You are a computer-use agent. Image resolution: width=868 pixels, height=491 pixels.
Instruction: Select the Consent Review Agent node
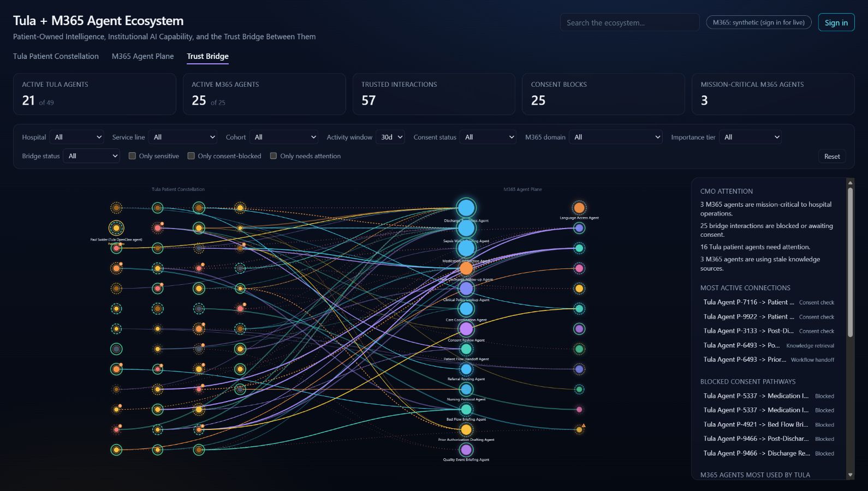[x=466, y=329]
